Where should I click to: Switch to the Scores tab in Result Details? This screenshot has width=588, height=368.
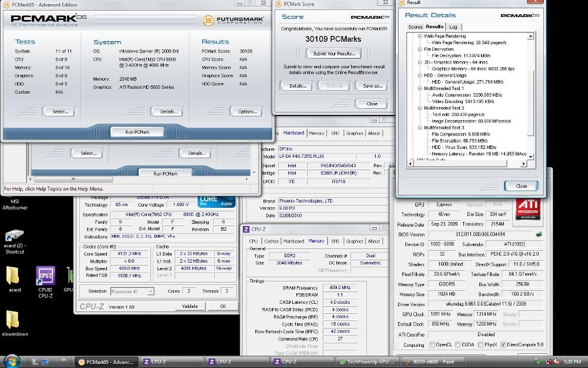tap(415, 27)
